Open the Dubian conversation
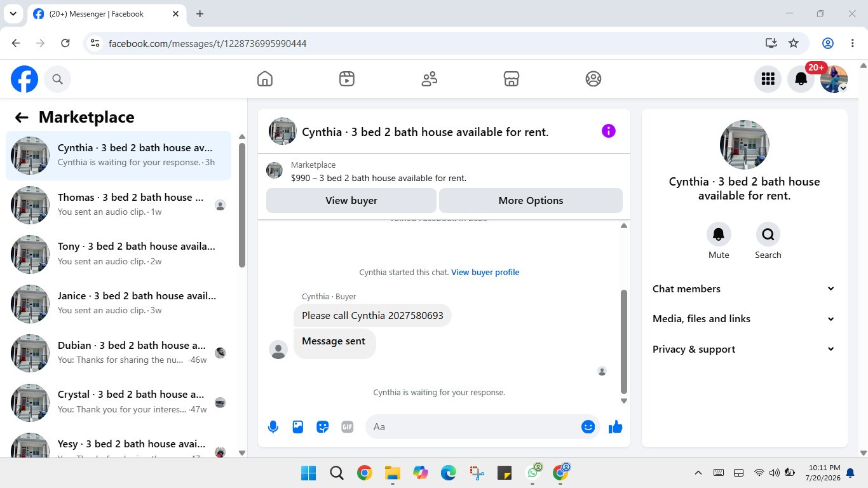Viewport: 868px width, 488px height. click(x=119, y=353)
